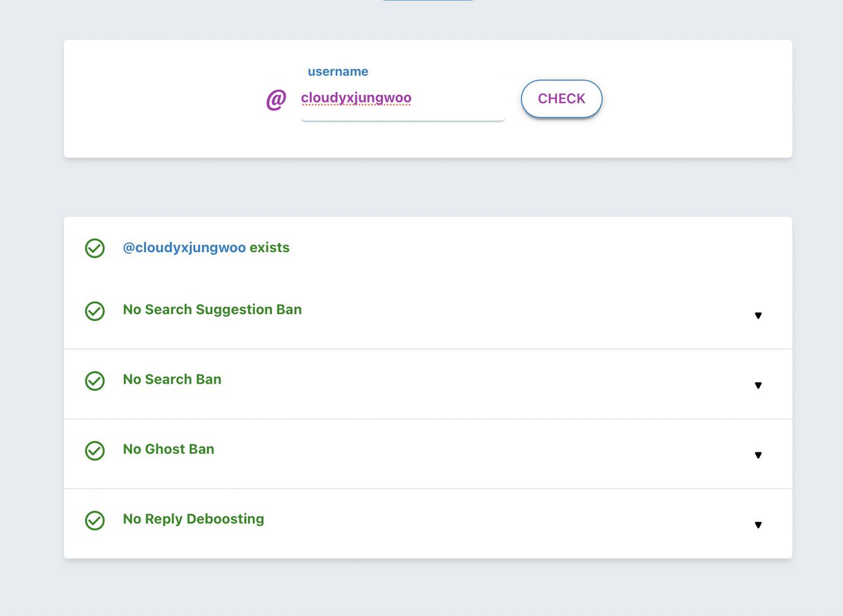Select the 'No Ghost Ban' text
This screenshot has height=616, width=843.
coord(169,449)
